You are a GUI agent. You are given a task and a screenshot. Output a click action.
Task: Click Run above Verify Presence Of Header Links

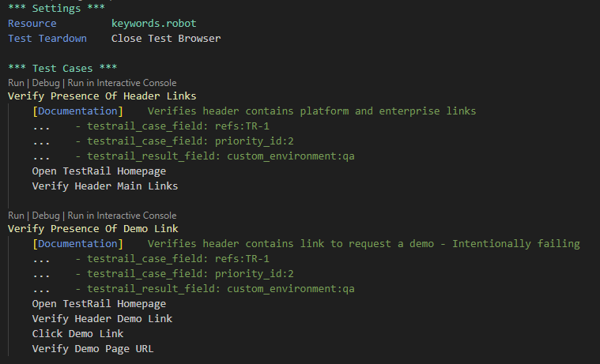[16, 83]
